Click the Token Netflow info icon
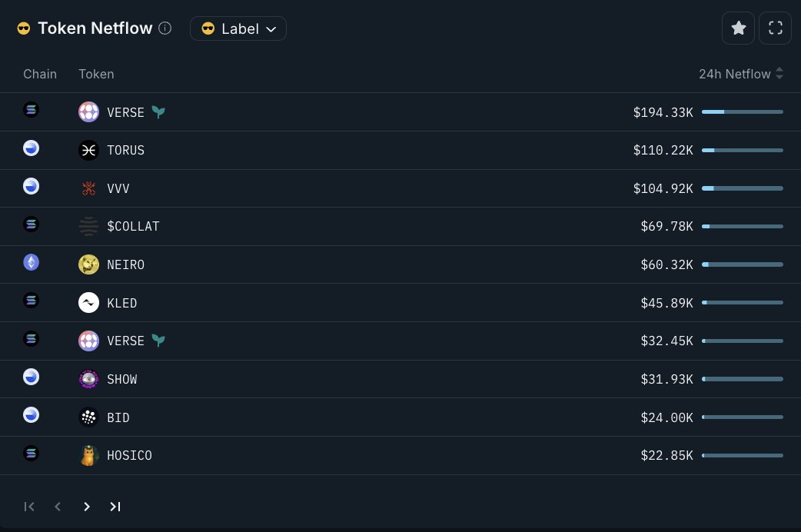Viewport: 801px width, 532px height. pyautogui.click(x=165, y=28)
